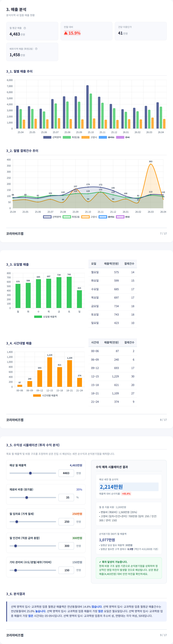Toggle 시간대별 매출액 legend item
This screenshot has height=644, width=173.
(45, 396)
